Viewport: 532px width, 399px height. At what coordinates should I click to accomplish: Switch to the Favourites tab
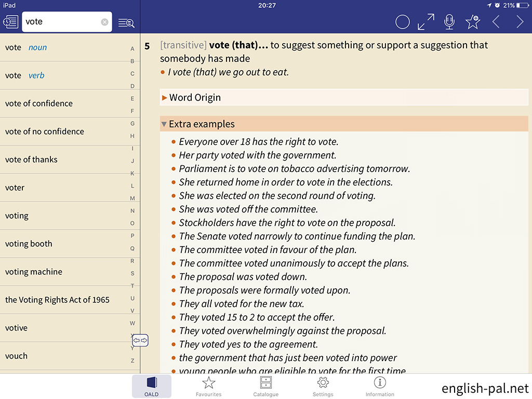(x=208, y=387)
